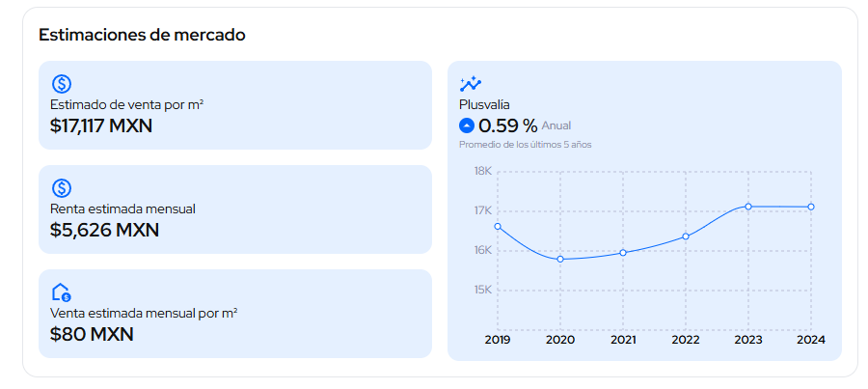Click the 2021 chart data point
Screen dimensions: 868x389
pyautogui.click(x=623, y=253)
